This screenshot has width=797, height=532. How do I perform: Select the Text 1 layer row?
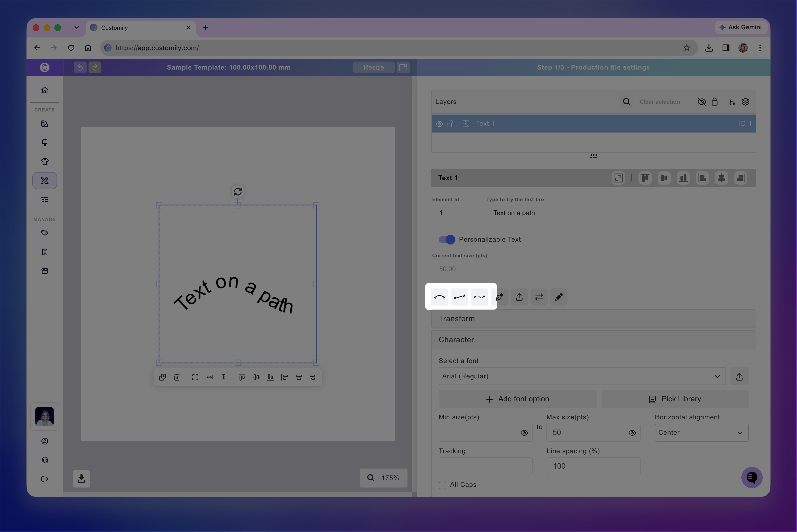point(593,124)
